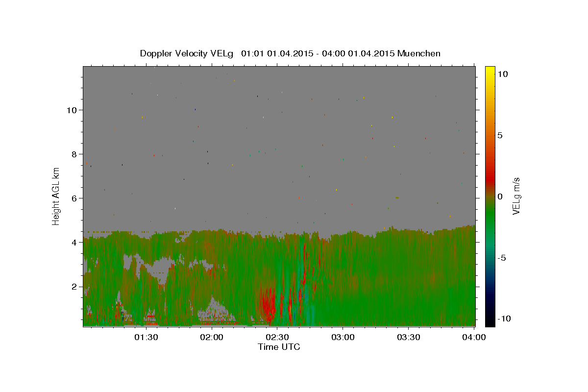Select the 'Time UTC' x-axis label

[x=279, y=347]
